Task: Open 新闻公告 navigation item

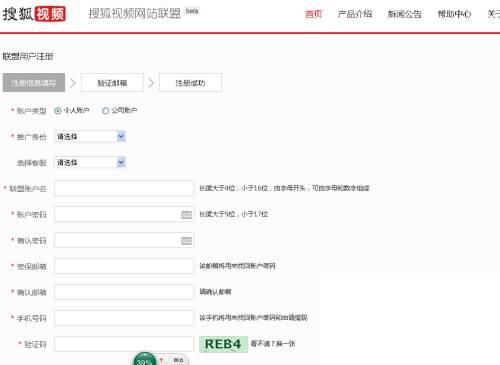Action: pos(404,14)
